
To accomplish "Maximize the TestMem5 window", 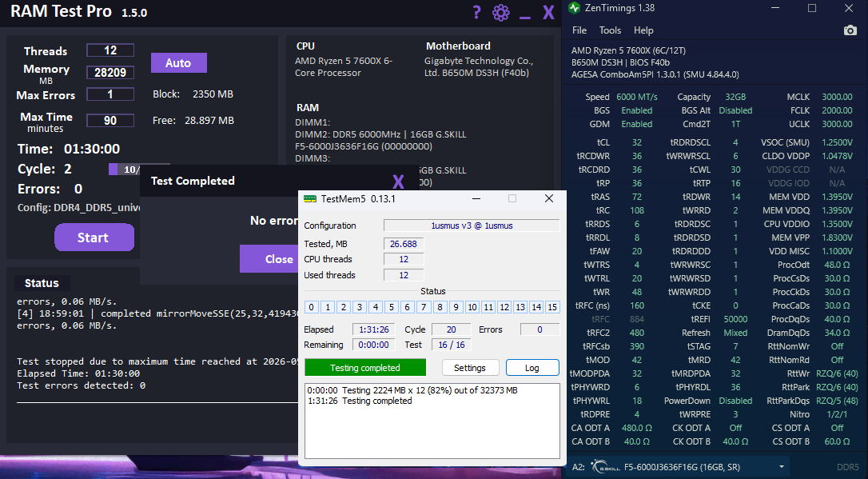I will (x=512, y=199).
